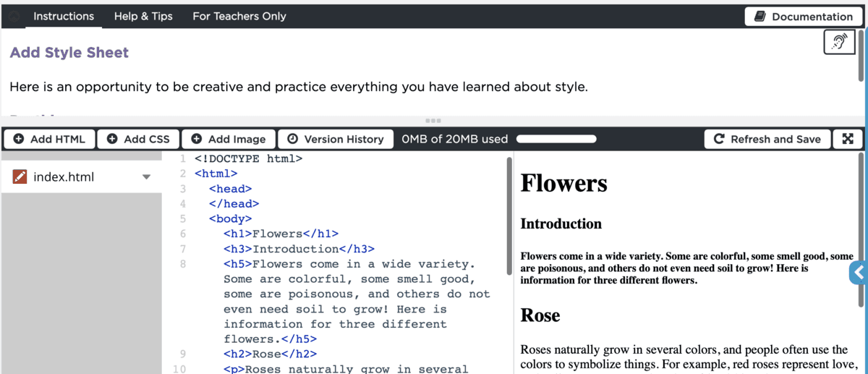This screenshot has width=868, height=374.
Task: Click line number 8 in the gutter
Action: pos(183,264)
